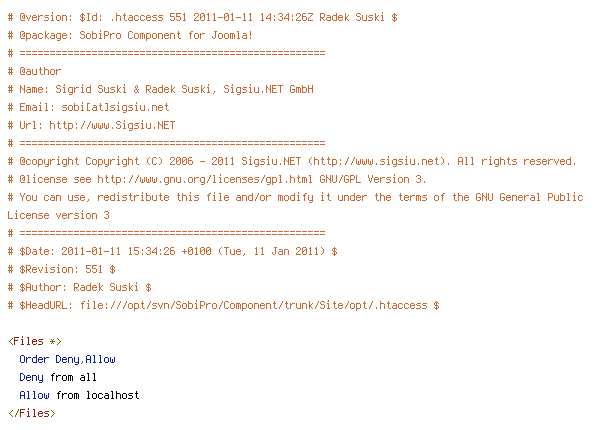
Task: Click the http://www.Sigsiu.NET url
Action: click(x=112, y=125)
